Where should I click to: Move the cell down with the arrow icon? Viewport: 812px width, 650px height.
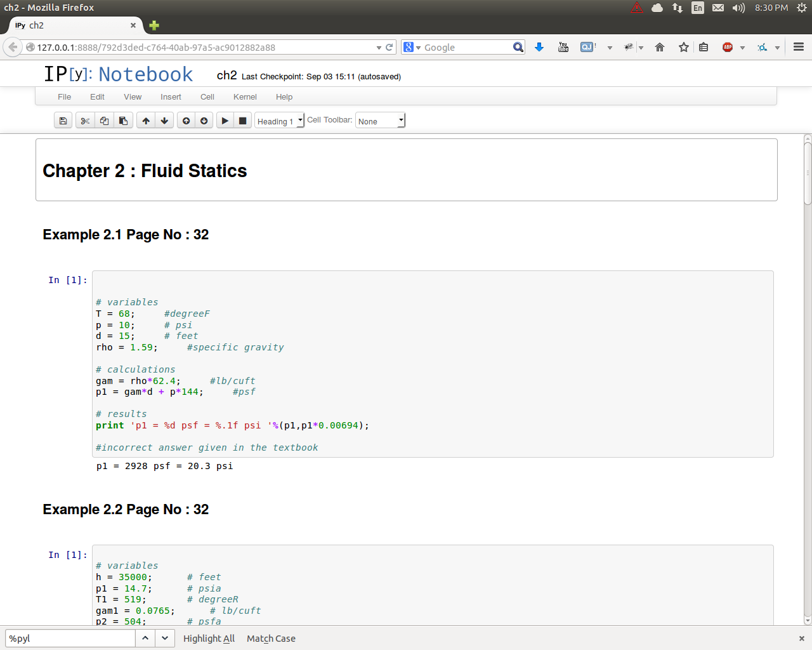coord(164,121)
